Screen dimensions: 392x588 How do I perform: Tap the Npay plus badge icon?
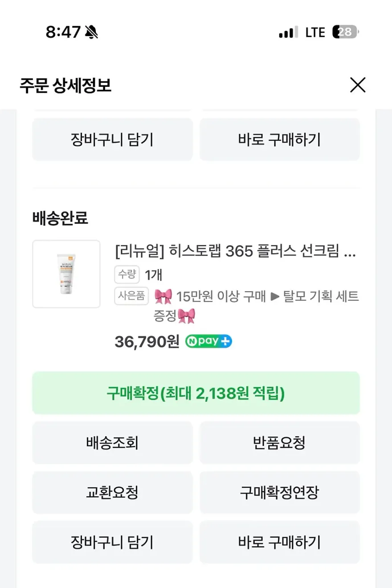[208, 341]
